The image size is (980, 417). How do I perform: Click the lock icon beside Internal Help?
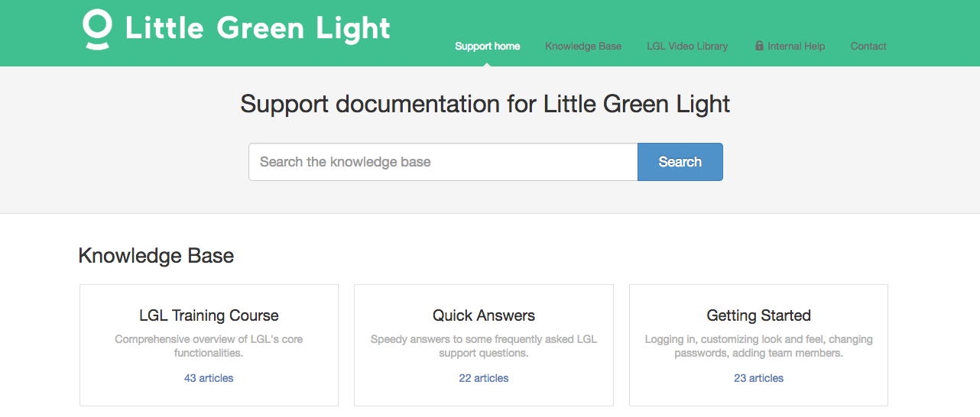pyautogui.click(x=759, y=46)
